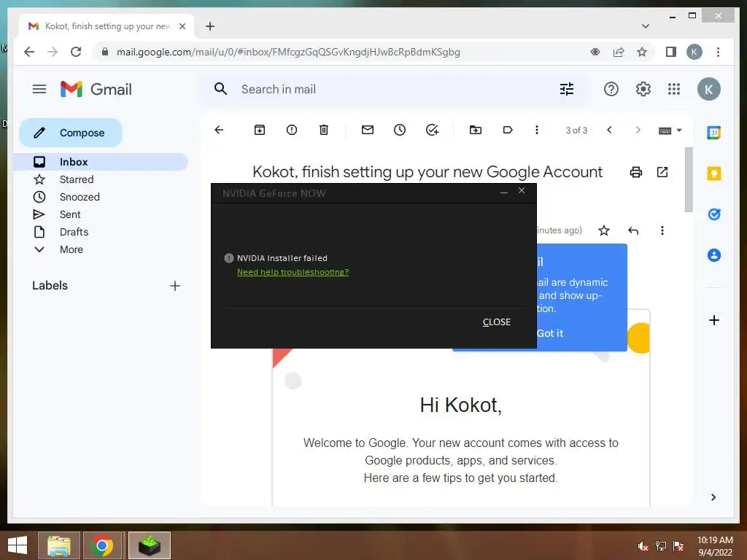Show search options filter icon
Image resolution: width=747 pixels, height=560 pixels.
tap(566, 89)
